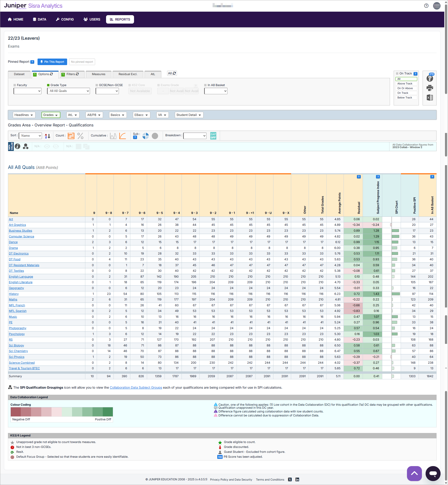Click the Data Collaboration info icon

pyautogui.click(x=18, y=146)
